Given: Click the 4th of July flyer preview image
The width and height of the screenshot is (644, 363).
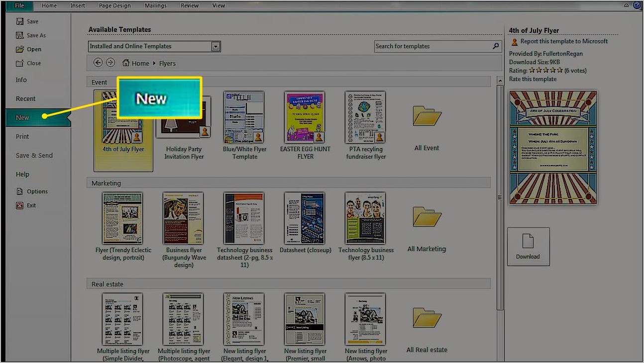Looking at the screenshot, I should (x=553, y=148).
